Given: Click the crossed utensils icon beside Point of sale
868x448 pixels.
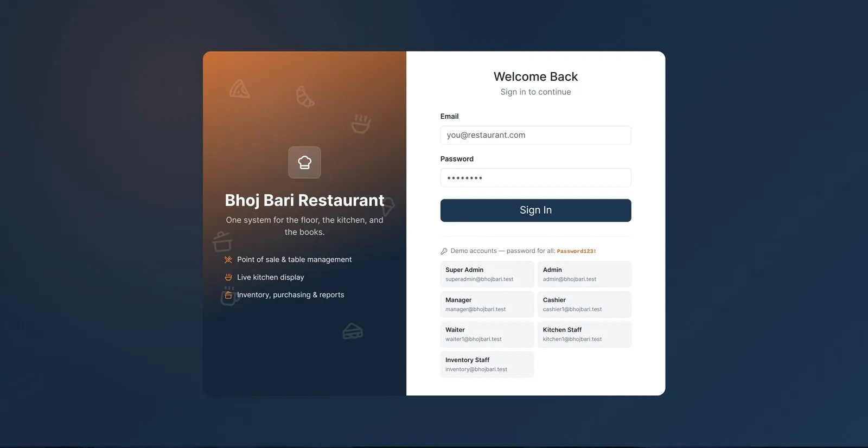Looking at the screenshot, I should [228, 260].
